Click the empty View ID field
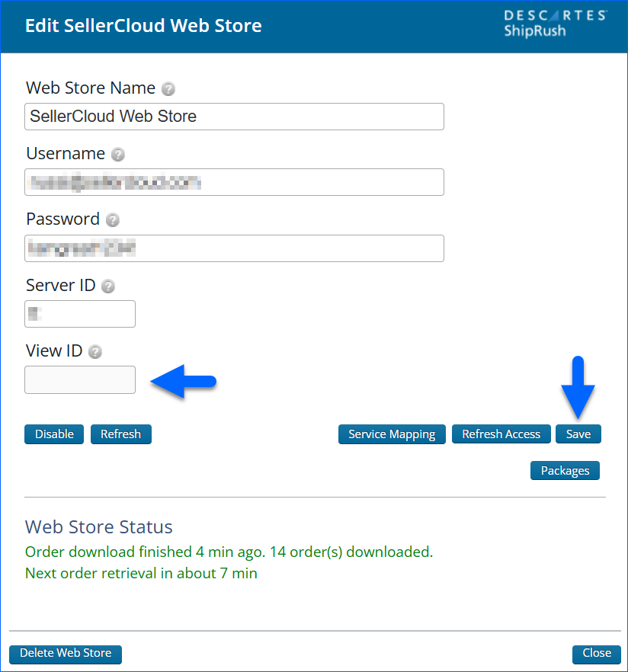This screenshot has width=628, height=672. click(80, 379)
